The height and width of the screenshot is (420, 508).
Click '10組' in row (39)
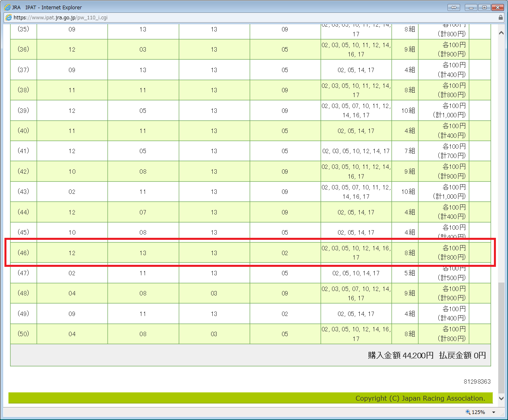point(408,110)
